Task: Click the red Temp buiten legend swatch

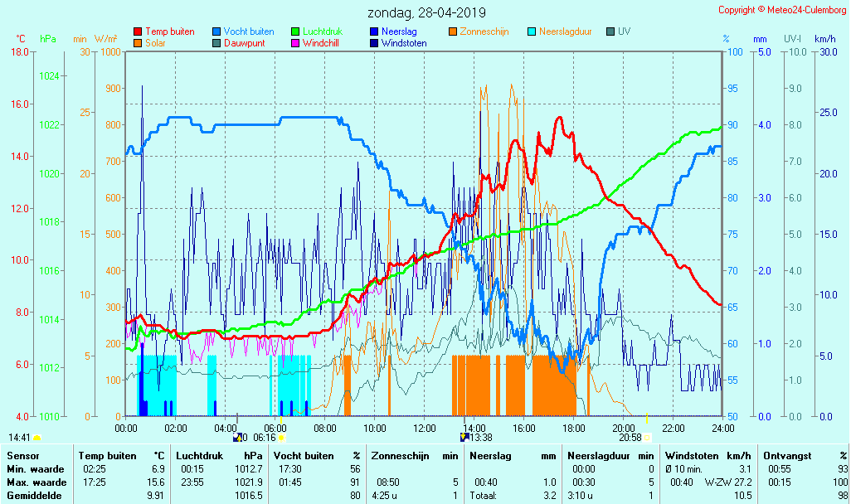Action: [x=138, y=31]
